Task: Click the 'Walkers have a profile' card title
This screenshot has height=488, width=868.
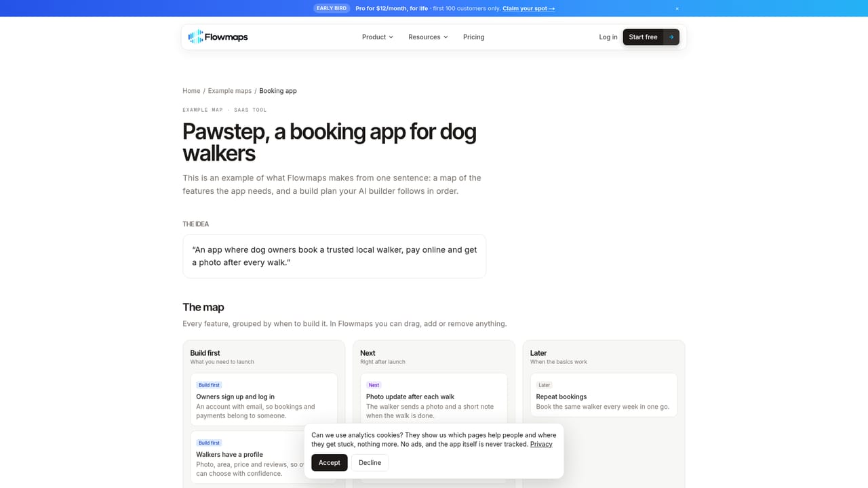Action: pos(229,455)
